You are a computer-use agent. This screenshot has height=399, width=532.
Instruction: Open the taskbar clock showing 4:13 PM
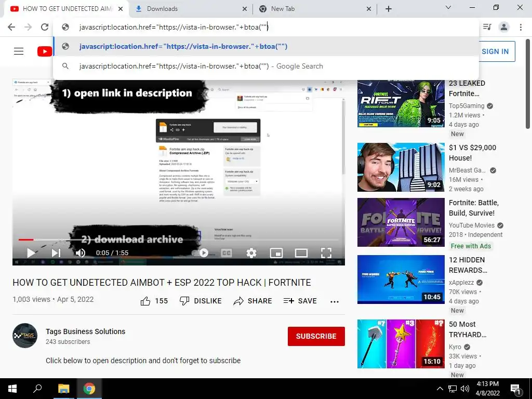tap(487, 389)
